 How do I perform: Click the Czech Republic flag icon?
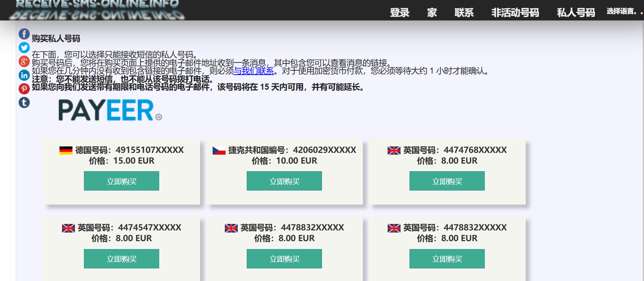[219, 150]
